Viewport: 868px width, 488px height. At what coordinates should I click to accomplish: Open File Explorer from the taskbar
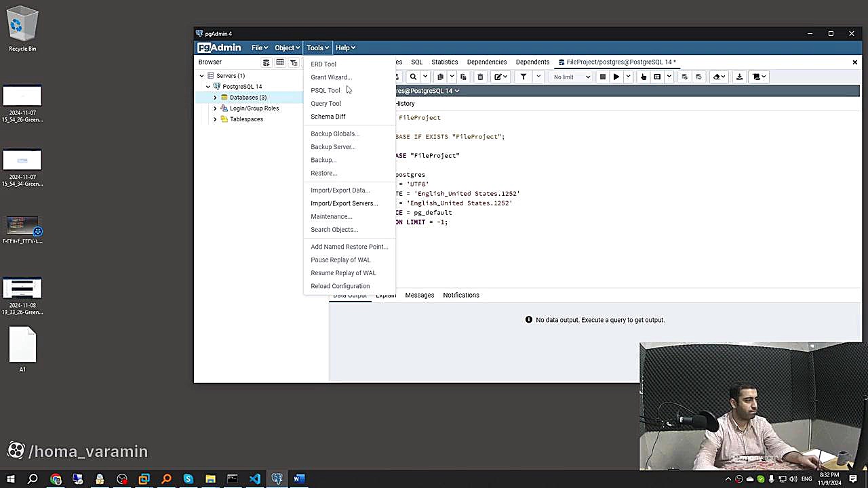(210, 479)
